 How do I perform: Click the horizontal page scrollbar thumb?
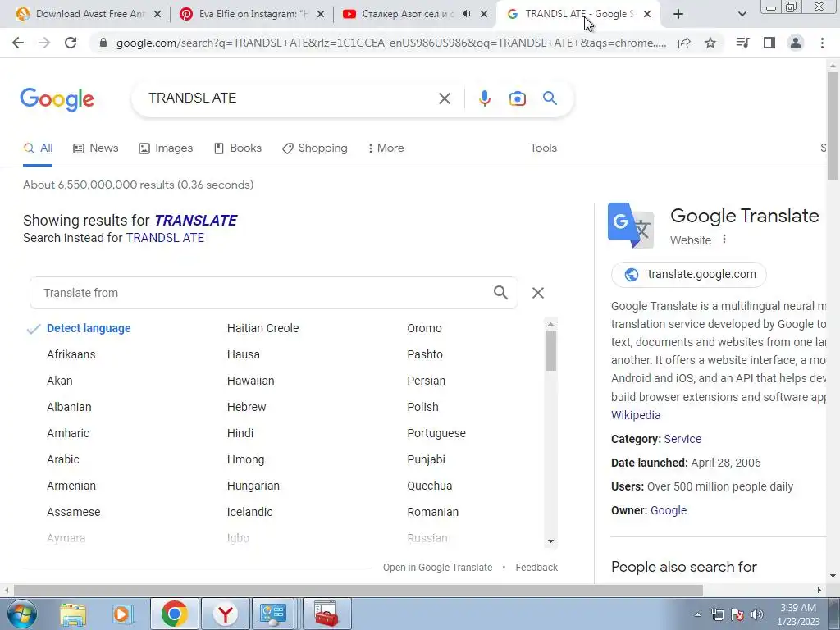point(358,590)
